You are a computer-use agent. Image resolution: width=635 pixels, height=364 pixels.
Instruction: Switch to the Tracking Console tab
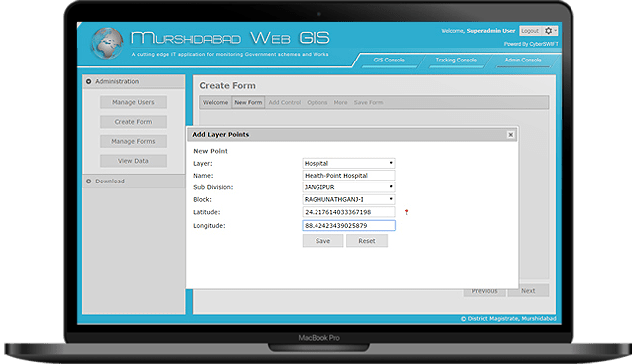(x=455, y=60)
